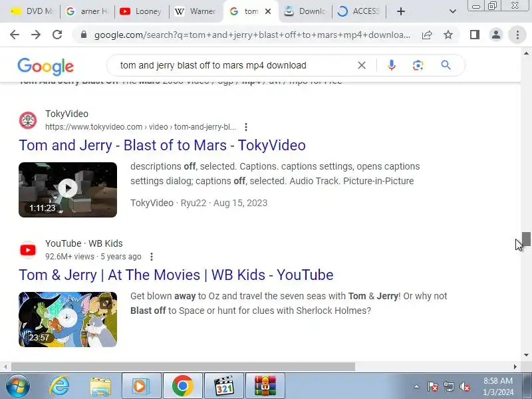Click the horizontal scrollbar thumb
Viewport: 532px width, 399px height.
(x=184, y=366)
